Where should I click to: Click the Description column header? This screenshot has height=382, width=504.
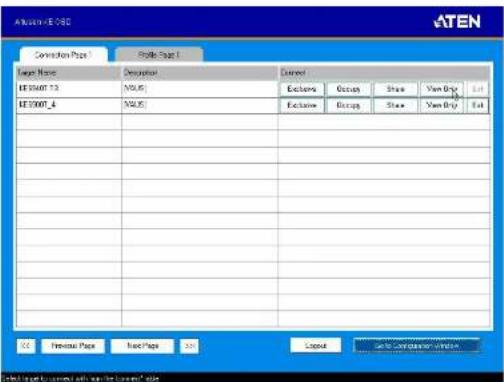pos(199,73)
